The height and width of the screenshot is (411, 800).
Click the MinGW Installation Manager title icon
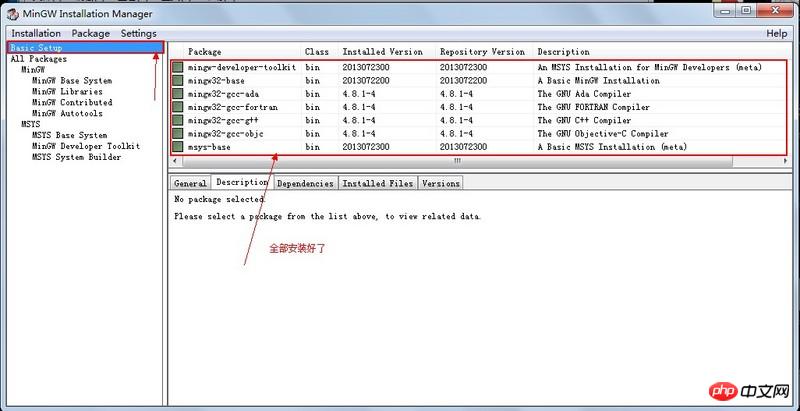pyautogui.click(x=13, y=14)
